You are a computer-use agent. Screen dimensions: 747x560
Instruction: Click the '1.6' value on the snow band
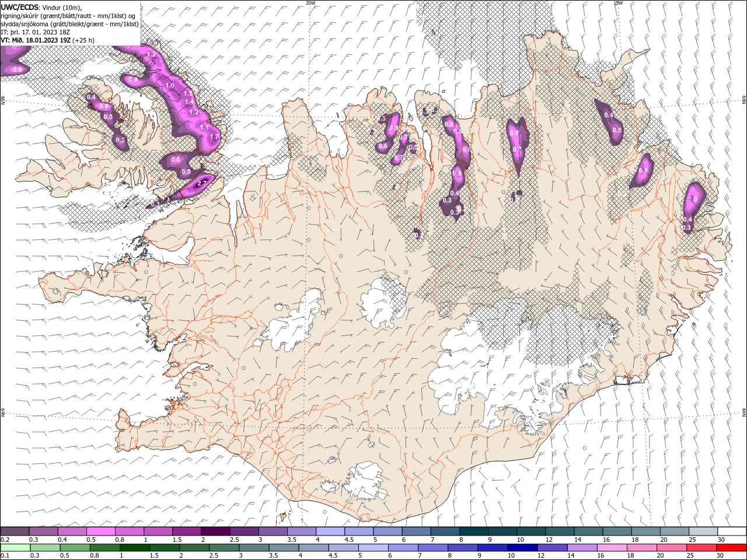pos(170,85)
